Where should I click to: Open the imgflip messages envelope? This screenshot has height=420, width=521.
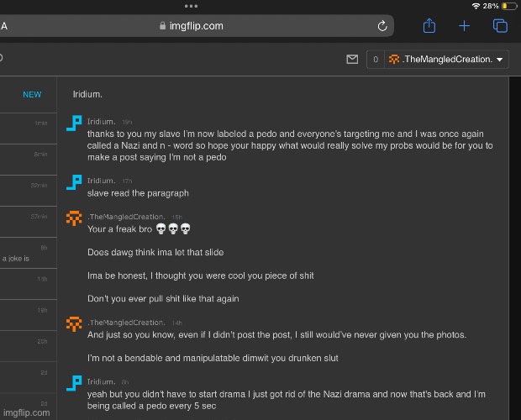pyautogui.click(x=352, y=60)
